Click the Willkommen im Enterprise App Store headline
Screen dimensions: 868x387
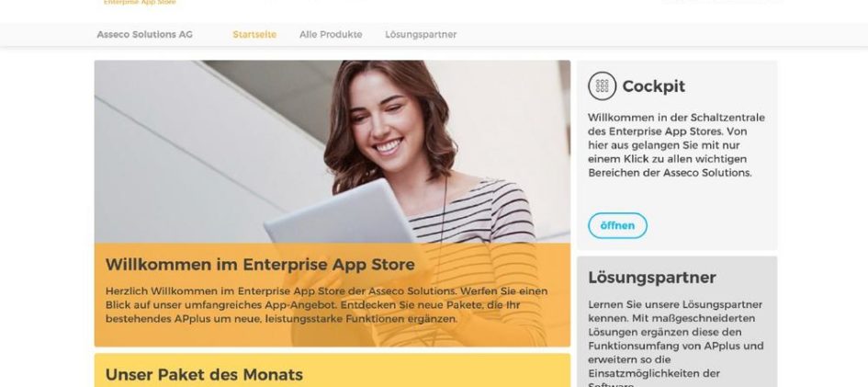(260, 264)
